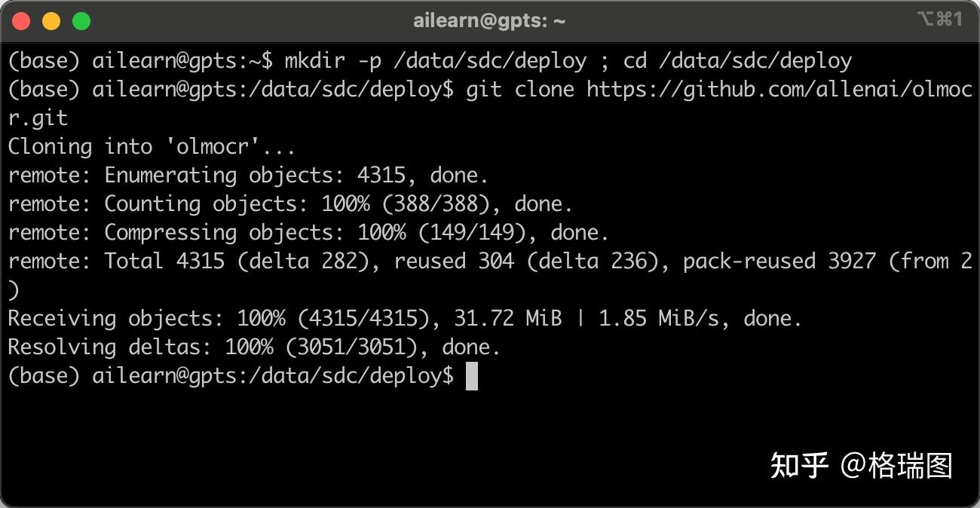Maximize the terminal using green button
This screenshot has height=508, width=980.
tap(81, 21)
